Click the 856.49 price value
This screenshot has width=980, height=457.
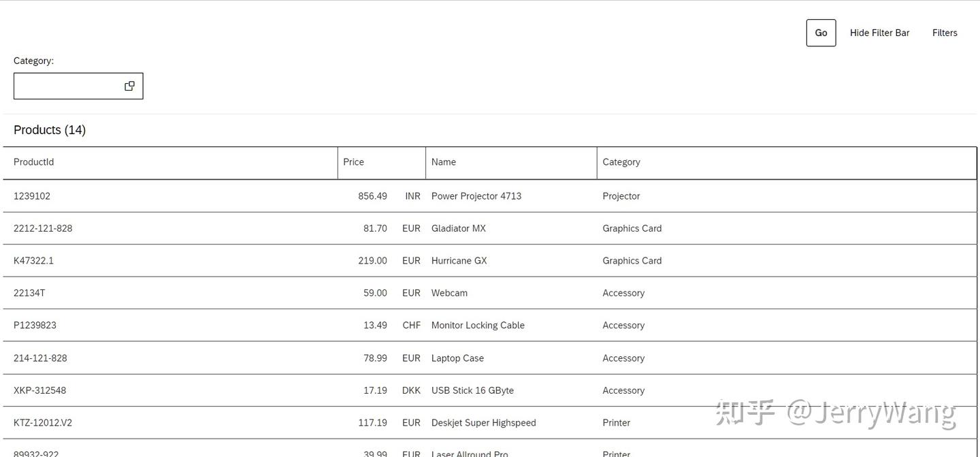click(x=372, y=196)
